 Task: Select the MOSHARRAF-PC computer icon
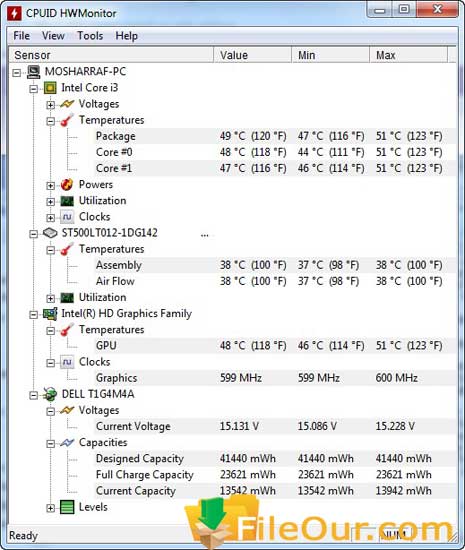click(x=34, y=72)
